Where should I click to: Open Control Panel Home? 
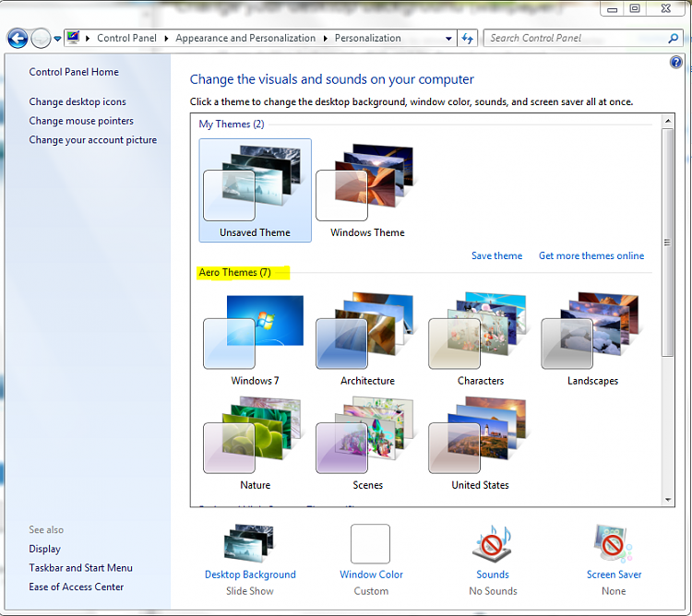tap(74, 72)
